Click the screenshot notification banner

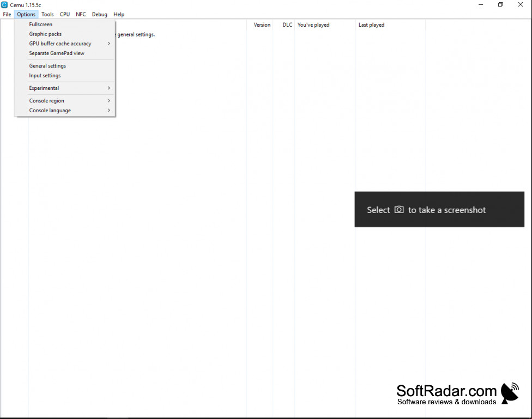point(439,209)
